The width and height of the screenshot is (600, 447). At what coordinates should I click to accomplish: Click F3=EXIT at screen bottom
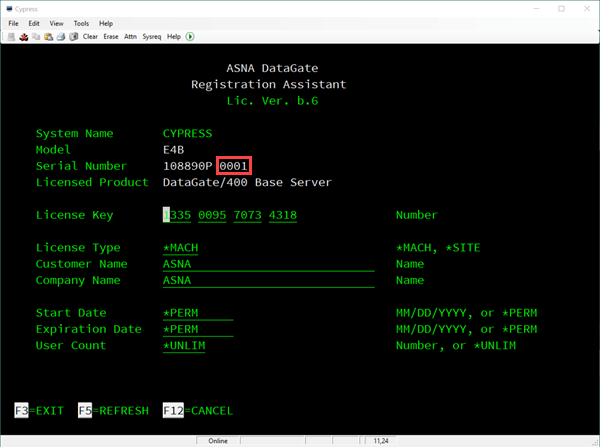pos(37,411)
